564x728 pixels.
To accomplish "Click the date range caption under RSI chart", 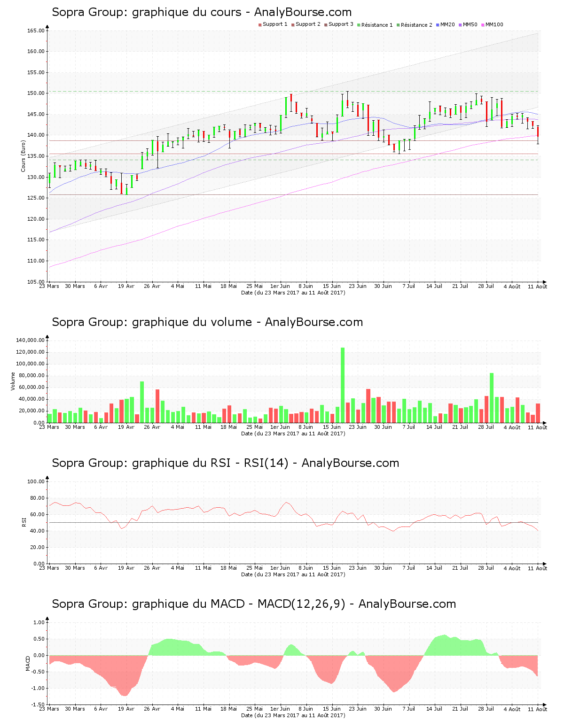I will pyautogui.click(x=293, y=574).
